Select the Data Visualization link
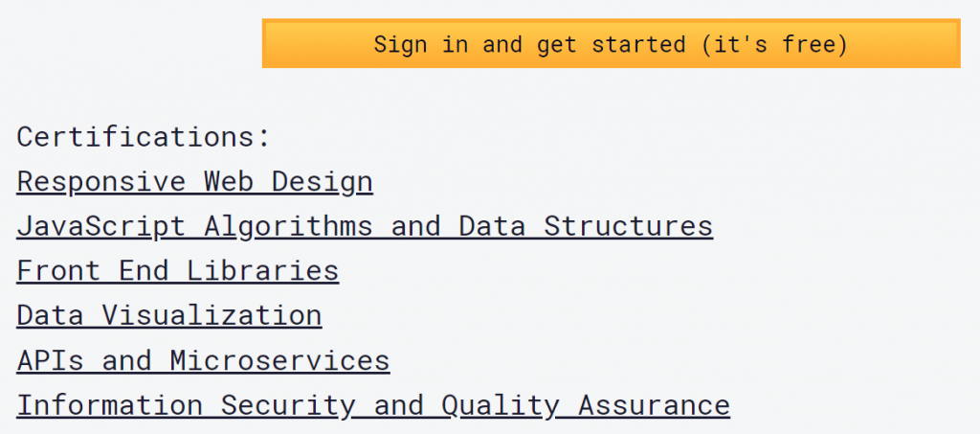 pos(168,315)
